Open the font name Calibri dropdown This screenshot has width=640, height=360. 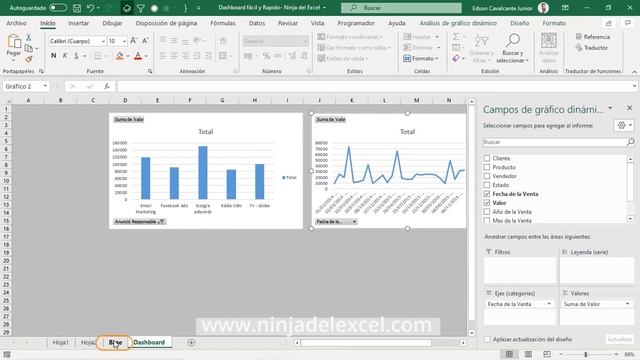coord(103,41)
